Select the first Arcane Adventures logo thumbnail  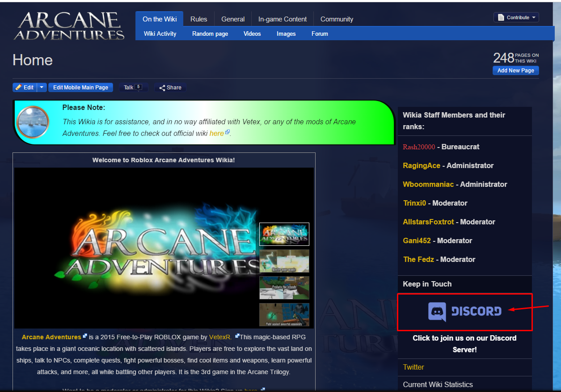[x=284, y=234]
